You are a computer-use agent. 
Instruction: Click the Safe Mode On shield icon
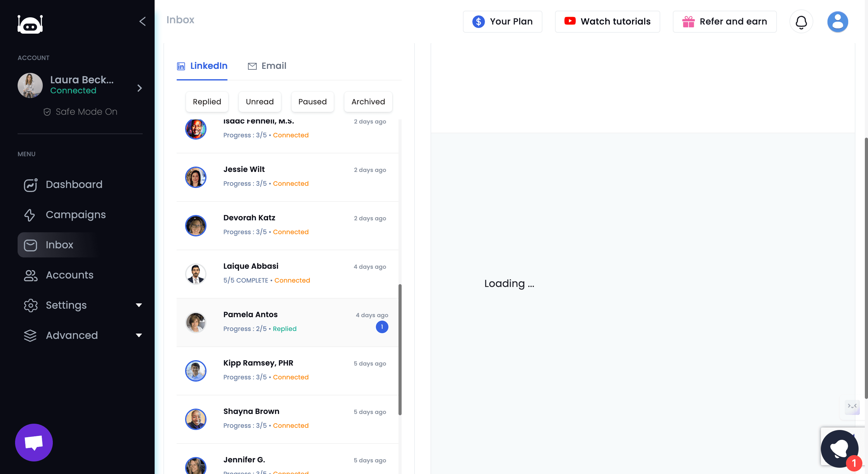47,112
